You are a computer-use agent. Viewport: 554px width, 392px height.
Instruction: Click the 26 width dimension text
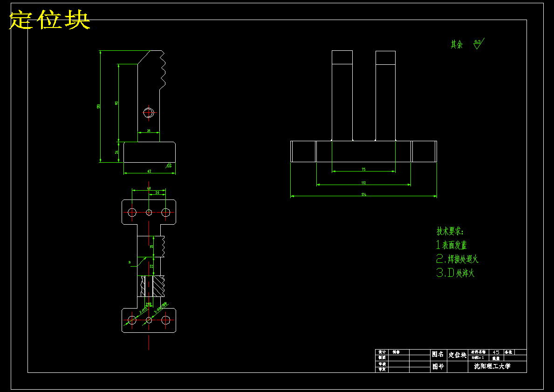(x=148, y=131)
